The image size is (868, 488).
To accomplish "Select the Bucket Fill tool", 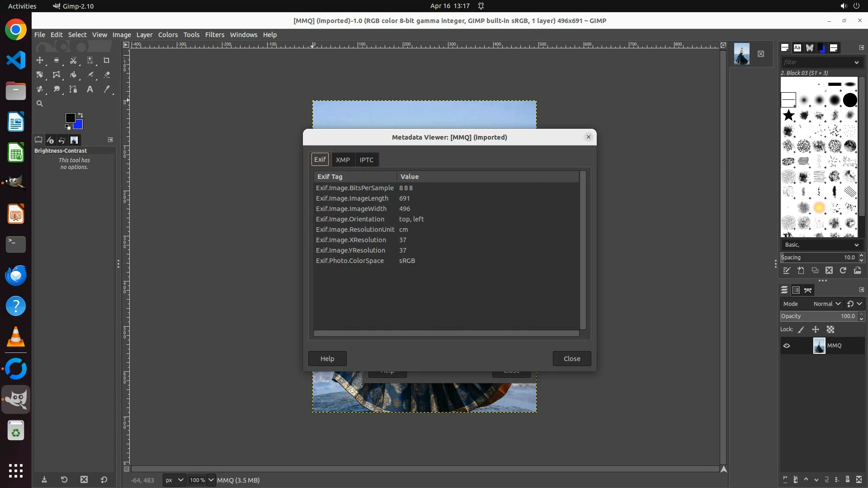I will [73, 75].
